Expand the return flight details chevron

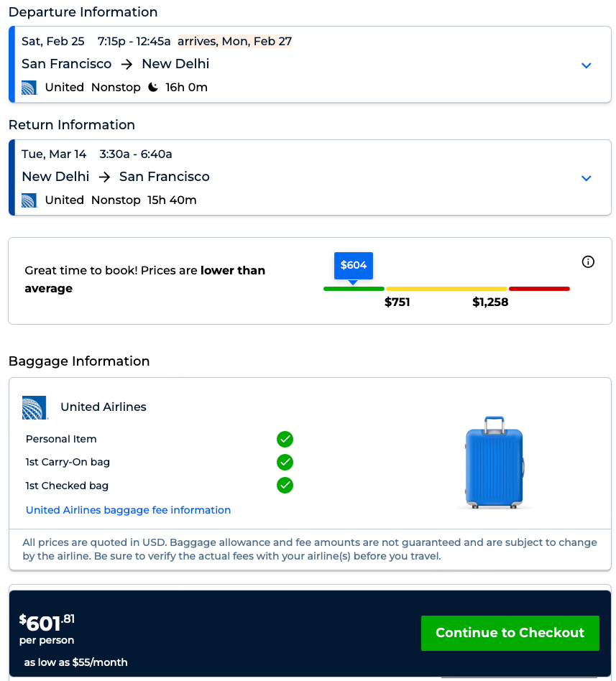click(587, 178)
